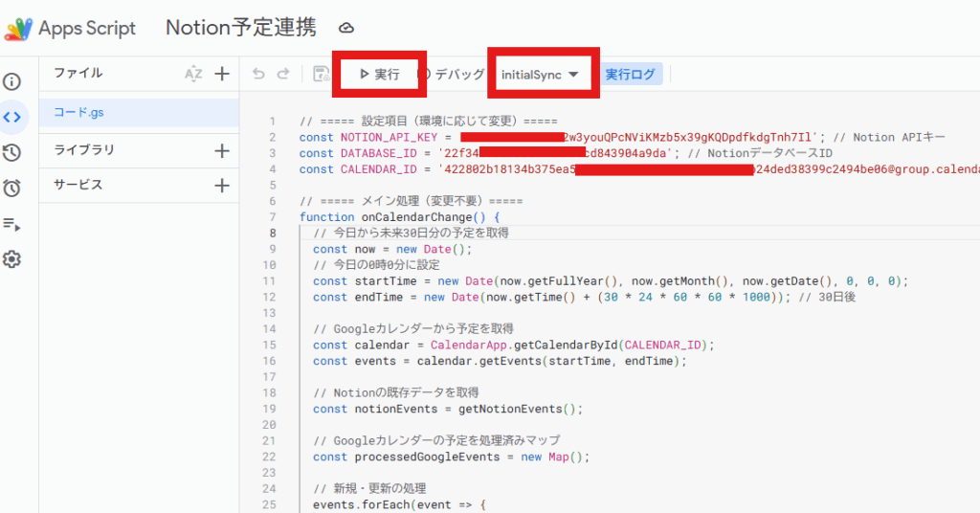Screen dimensions: 980x513
Task: Add a library with plus icon
Action: pos(222,150)
